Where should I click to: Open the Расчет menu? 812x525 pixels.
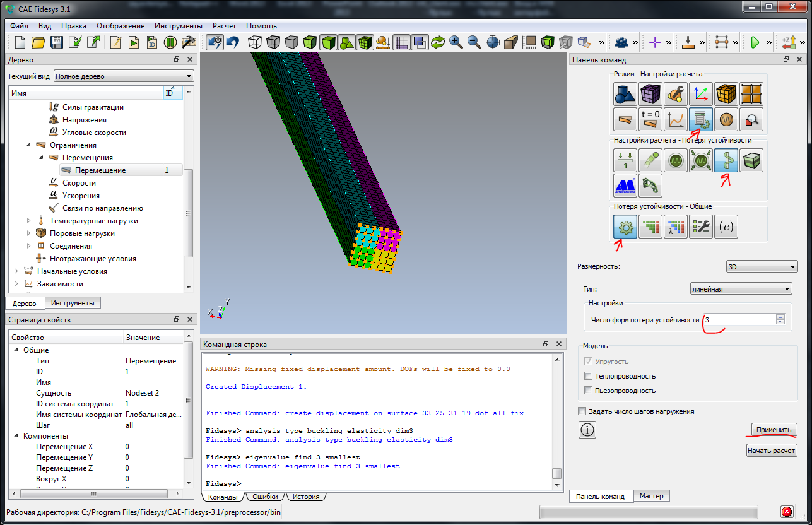[224, 26]
